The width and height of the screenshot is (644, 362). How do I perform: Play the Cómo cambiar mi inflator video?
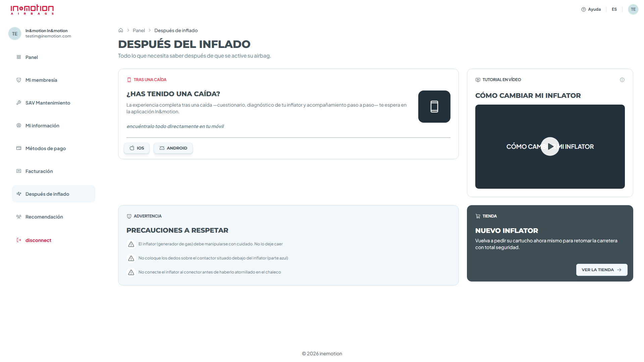[550, 146]
